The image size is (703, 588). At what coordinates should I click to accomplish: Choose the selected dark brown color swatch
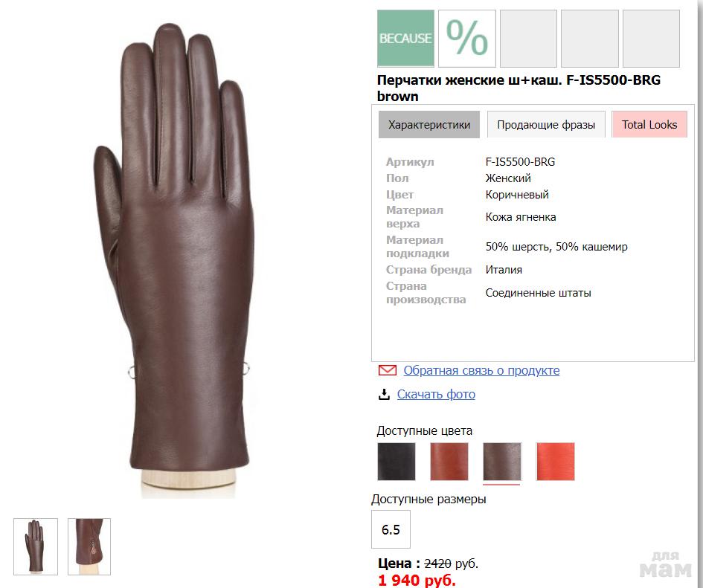(x=502, y=462)
